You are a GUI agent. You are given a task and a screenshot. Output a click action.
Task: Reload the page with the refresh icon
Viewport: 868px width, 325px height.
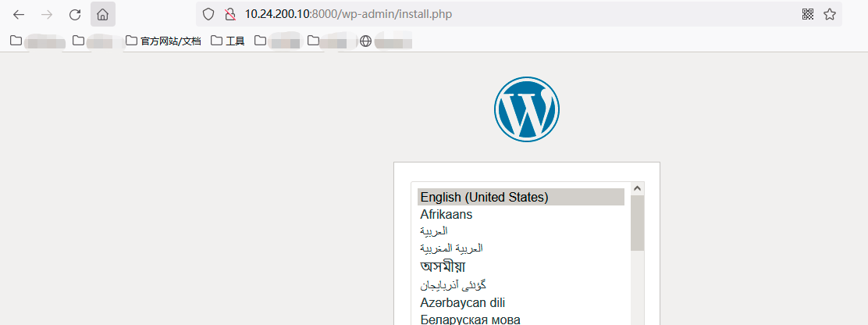coord(75,14)
